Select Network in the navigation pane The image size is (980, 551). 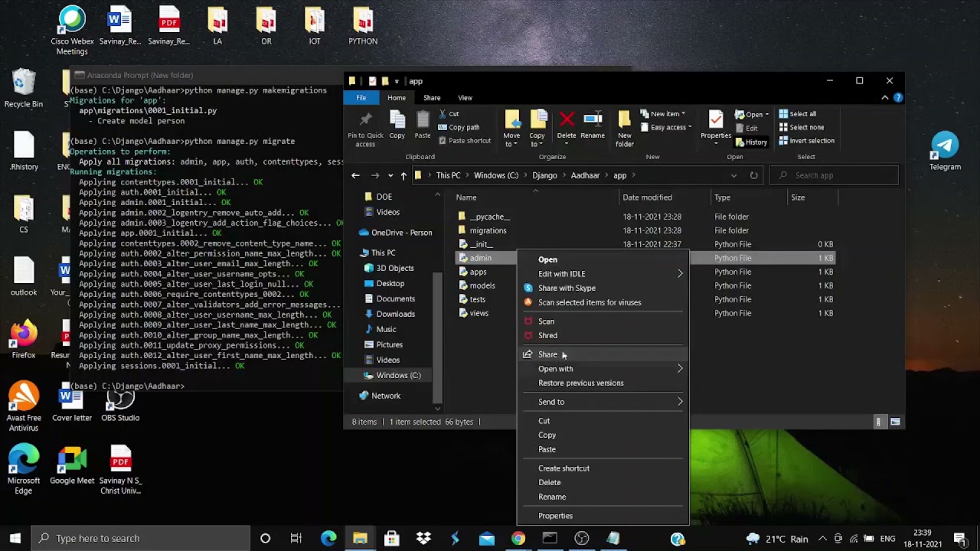click(x=386, y=396)
